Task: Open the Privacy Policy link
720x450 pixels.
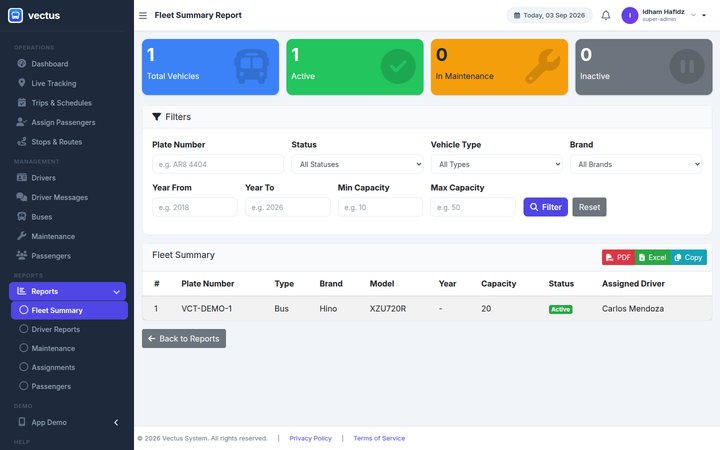Action: tap(310, 438)
